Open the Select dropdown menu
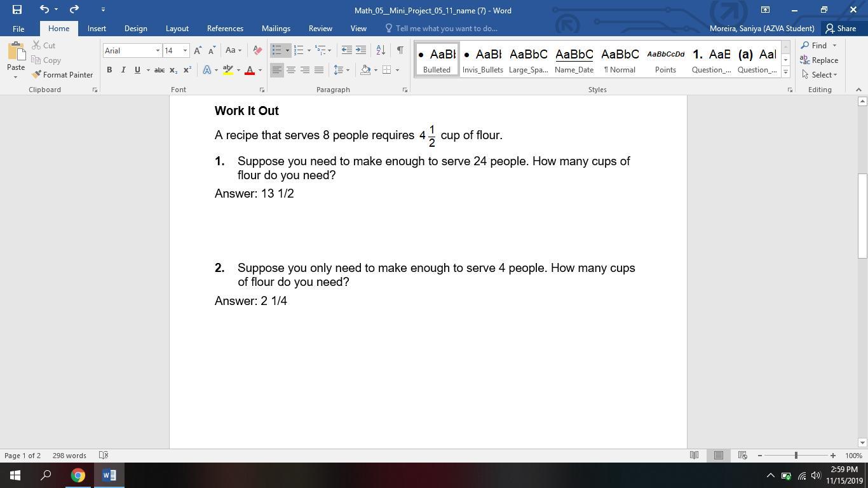 pos(819,75)
